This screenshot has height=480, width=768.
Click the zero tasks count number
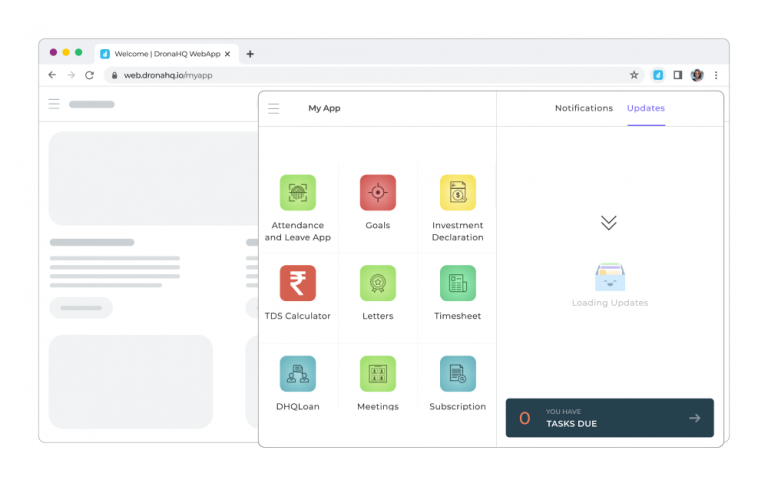click(x=525, y=418)
